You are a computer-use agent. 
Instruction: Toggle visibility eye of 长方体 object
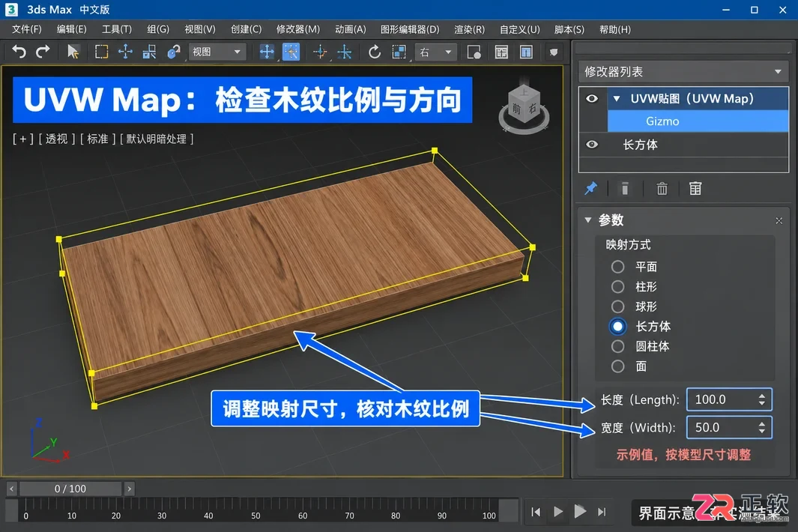tap(592, 144)
